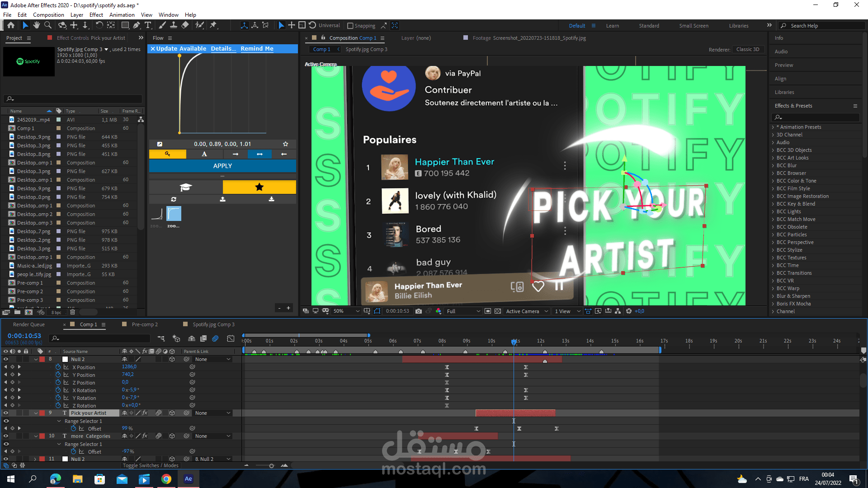
Task: Expand the BCC Blur effects category
Action: click(773, 165)
